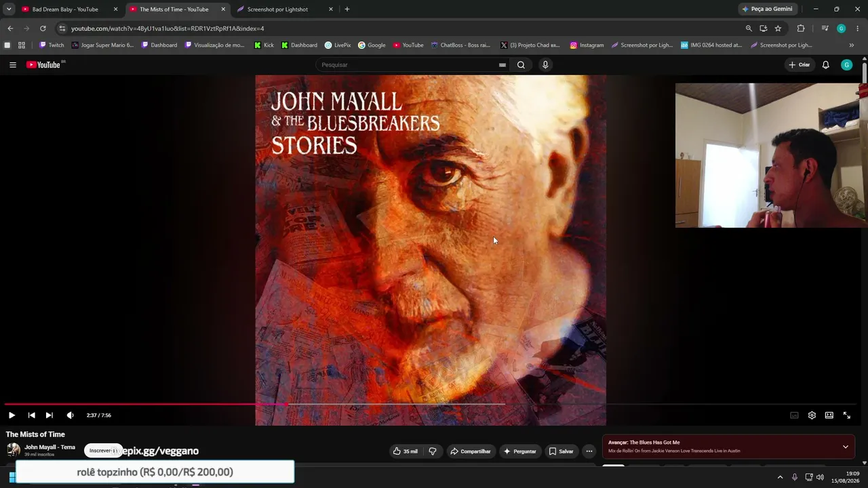Save the video with Salvar
The height and width of the screenshot is (488, 868).
tap(561, 451)
